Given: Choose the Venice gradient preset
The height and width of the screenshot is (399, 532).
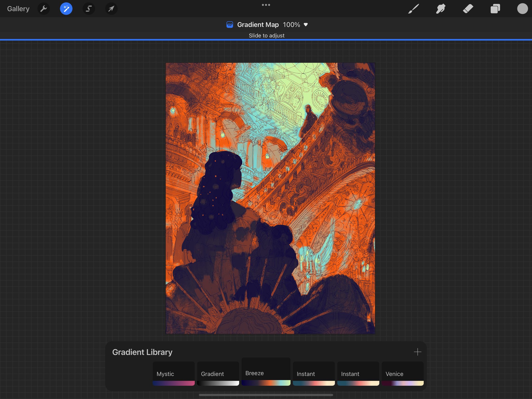Looking at the screenshot, I should pos(402,374).
